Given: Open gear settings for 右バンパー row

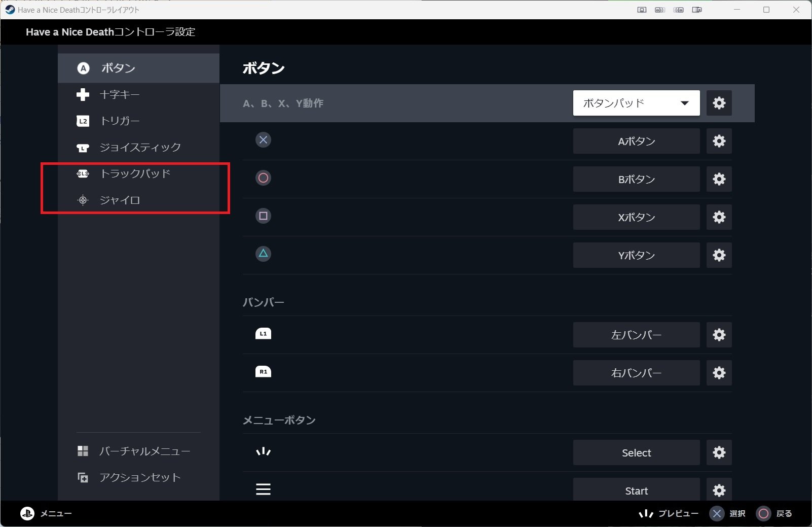Looking at the screenshot, I should [x=719, y=373].
